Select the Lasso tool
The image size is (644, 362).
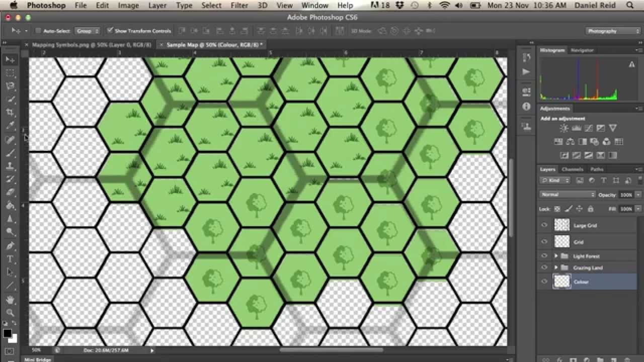(11, 86)
